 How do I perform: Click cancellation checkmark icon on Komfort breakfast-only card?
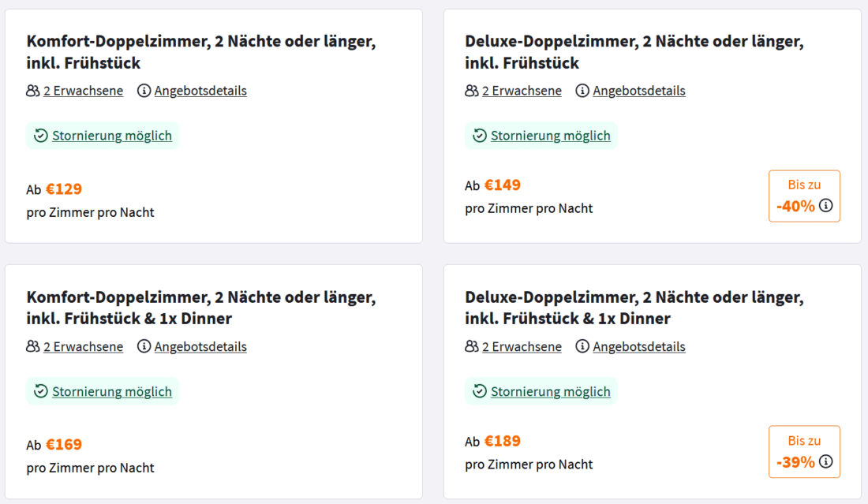41,136
